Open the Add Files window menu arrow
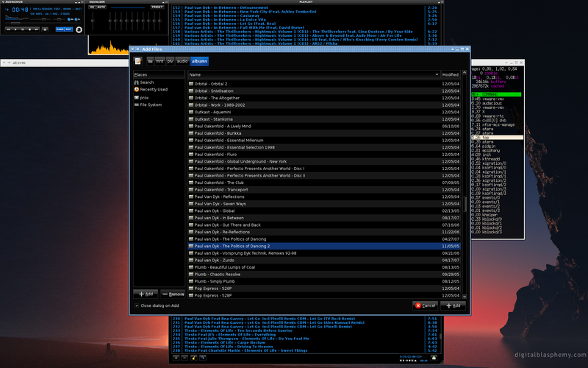 132,49
